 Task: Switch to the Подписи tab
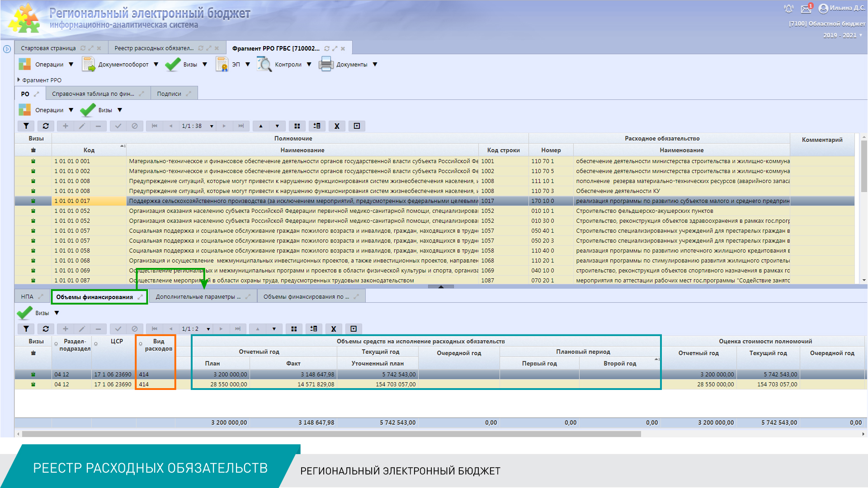pyautogui.click(x=169, y=94)
